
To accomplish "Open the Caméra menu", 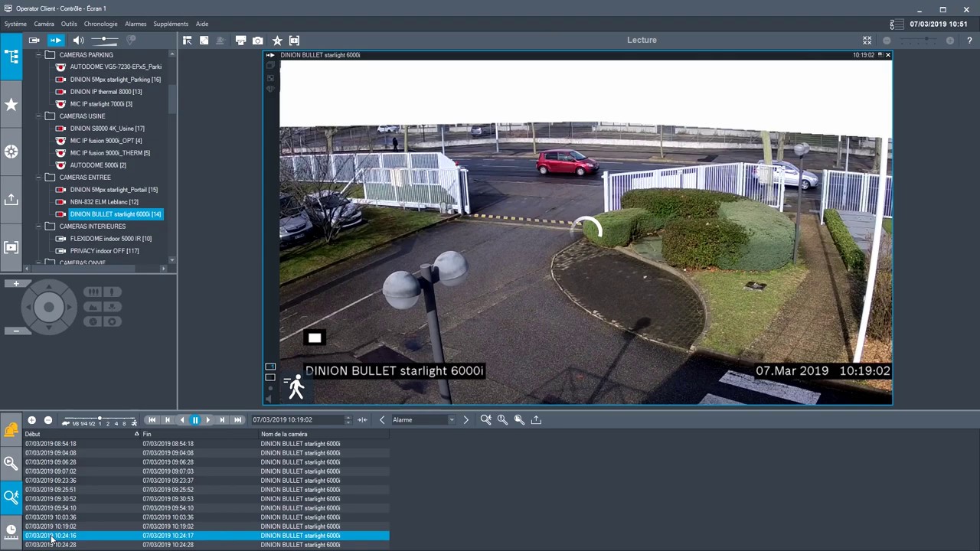I will (44, 24).
